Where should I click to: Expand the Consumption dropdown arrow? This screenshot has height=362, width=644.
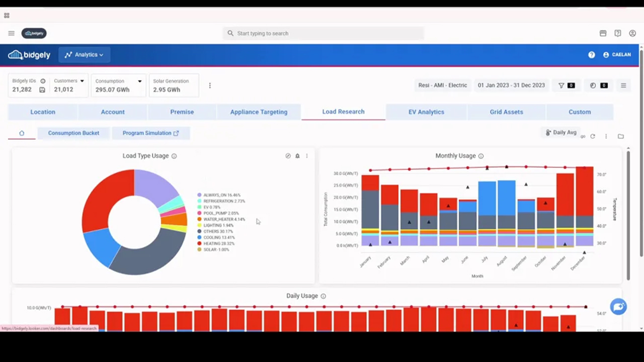(140, 81)
